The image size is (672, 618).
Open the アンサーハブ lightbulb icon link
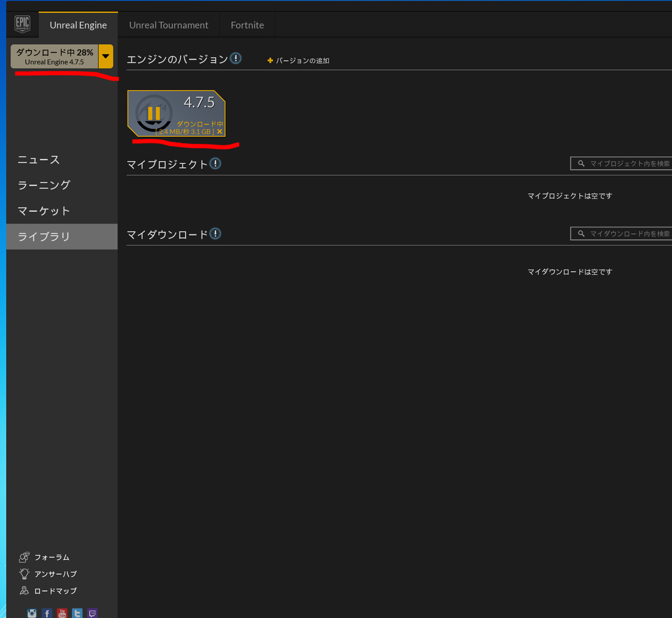point(24,574)
